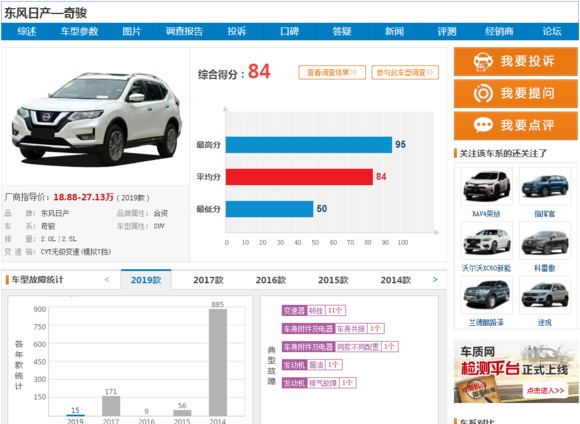Screen dimensions: 580x424
Task: Open the 指挥官 car thumbnail
Action: click(545, 186)
